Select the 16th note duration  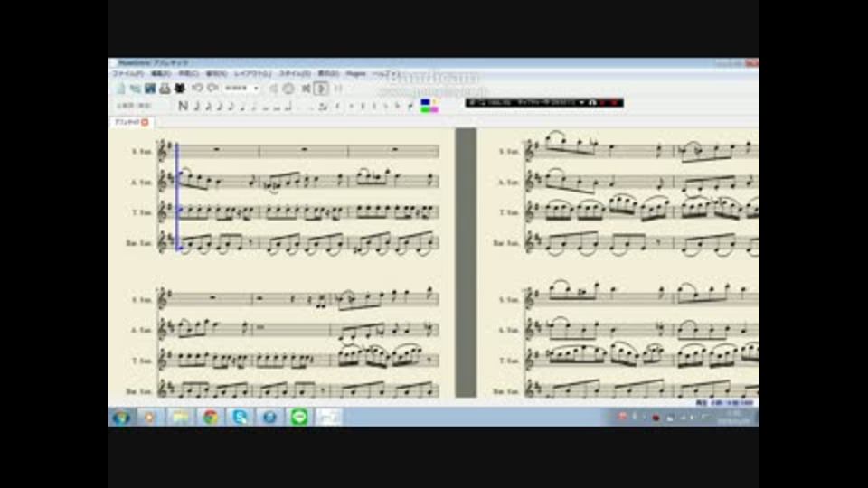(219, 107)
